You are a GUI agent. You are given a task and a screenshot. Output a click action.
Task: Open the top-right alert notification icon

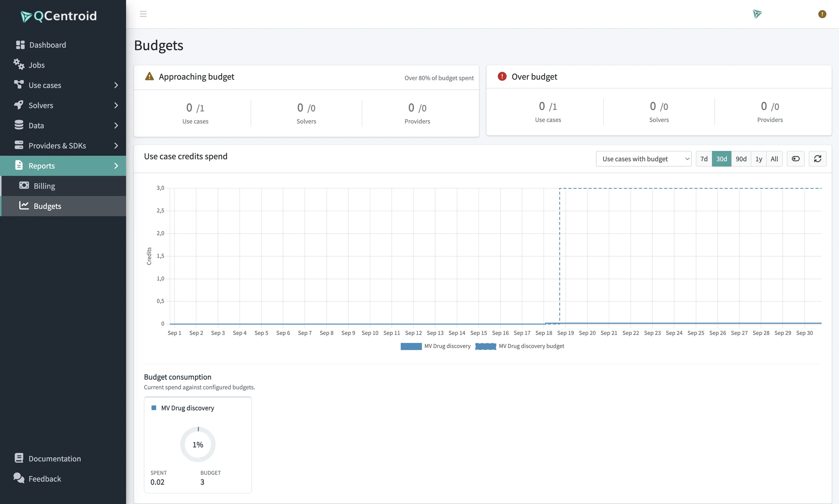click(822, 14)
